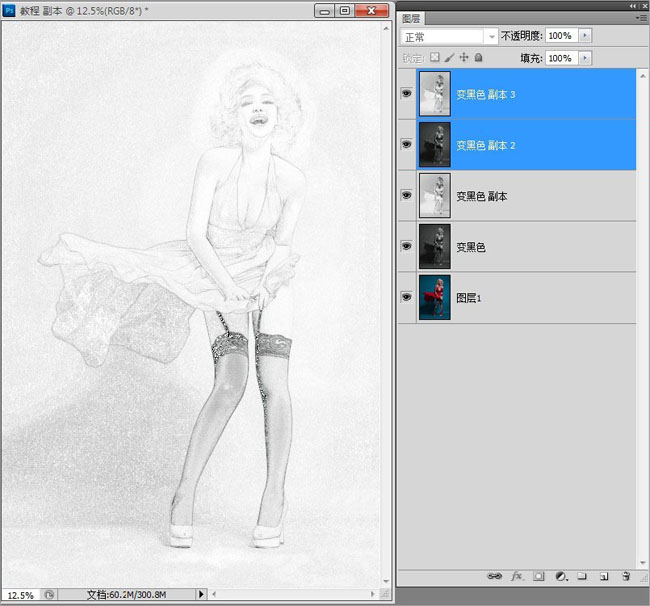650x606 pixels.
Task: Click the layer name 变黑色 副本 3
Action: [485, 95]
